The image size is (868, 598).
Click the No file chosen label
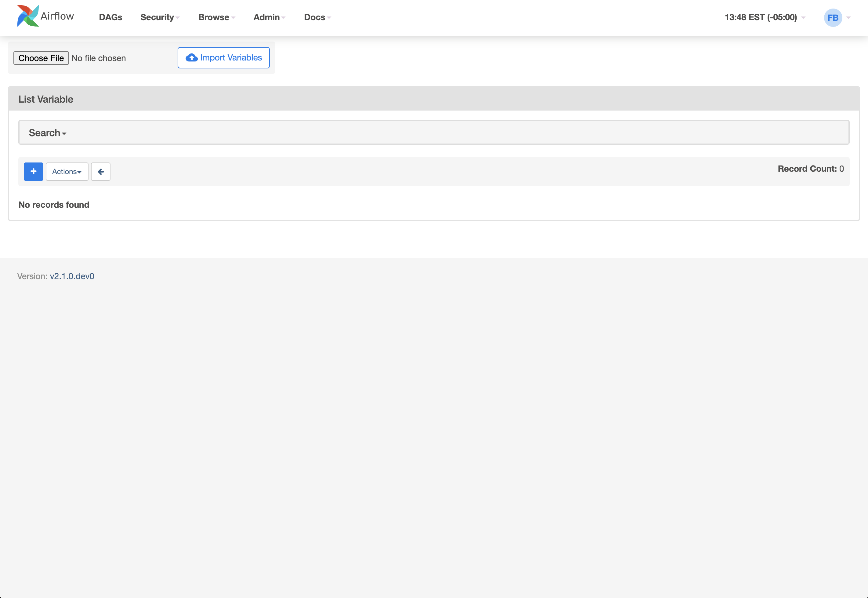pyautogui.click(x=99, y=58)
